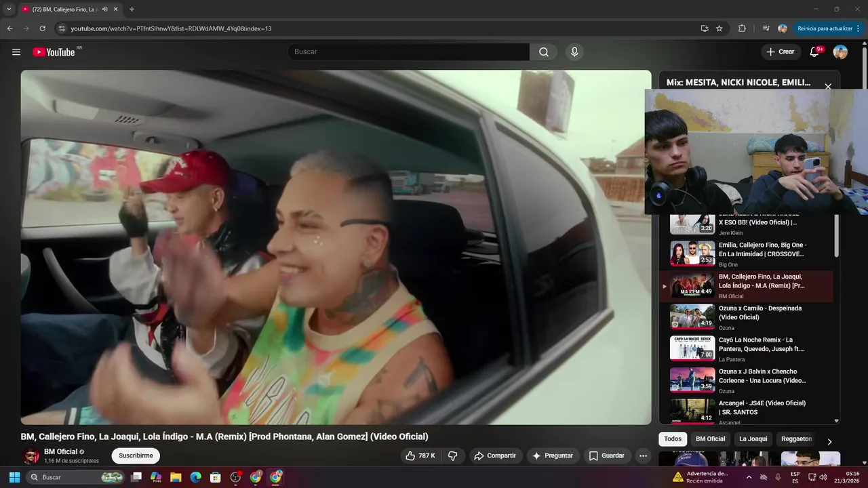Close the Mix playlist panel
The width and height of the screenshot is (868, 488).
[828, 87]
